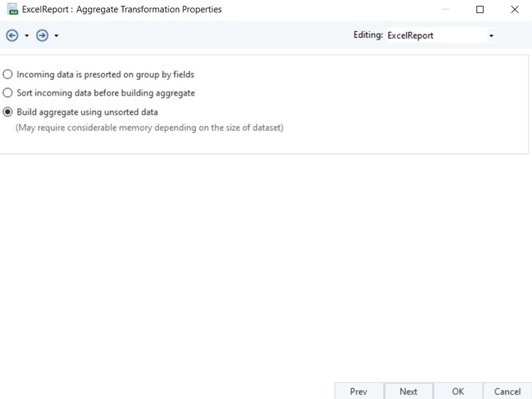Go to the Prev page
Viewport: 532px width, 399px height.
point(359,391)
